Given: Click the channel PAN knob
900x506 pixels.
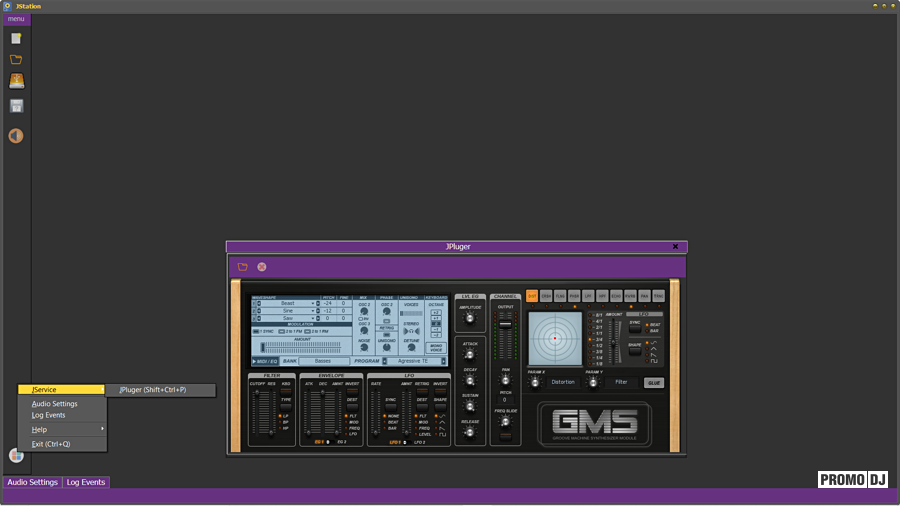Looking at the screenshot, I should point(506,380).
